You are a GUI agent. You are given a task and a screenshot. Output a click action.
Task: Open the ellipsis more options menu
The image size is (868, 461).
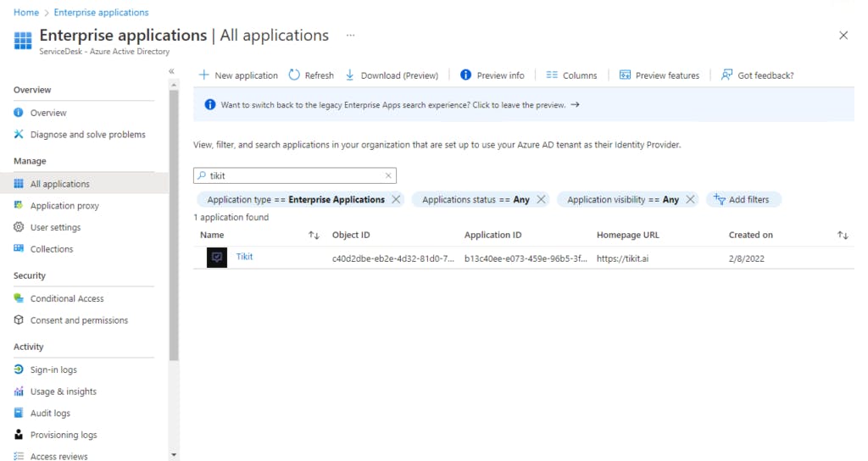point(350,35)
